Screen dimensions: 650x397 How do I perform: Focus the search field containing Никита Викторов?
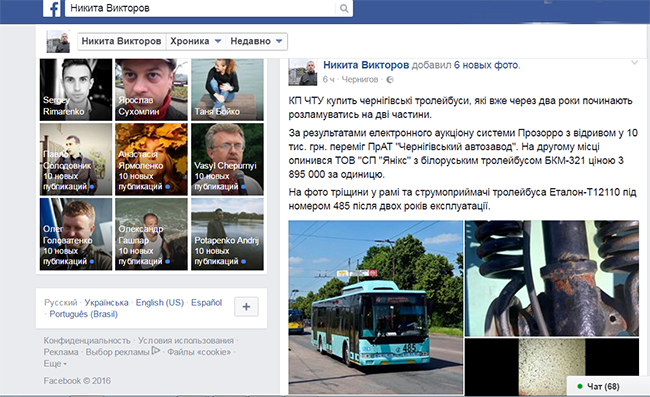209,8
